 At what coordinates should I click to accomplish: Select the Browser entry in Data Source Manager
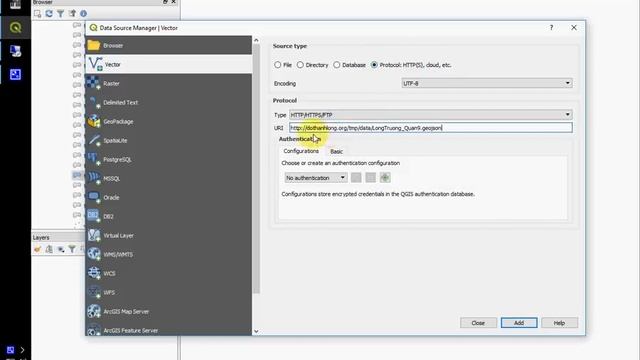pyautogui.click(x=169, y=45)
